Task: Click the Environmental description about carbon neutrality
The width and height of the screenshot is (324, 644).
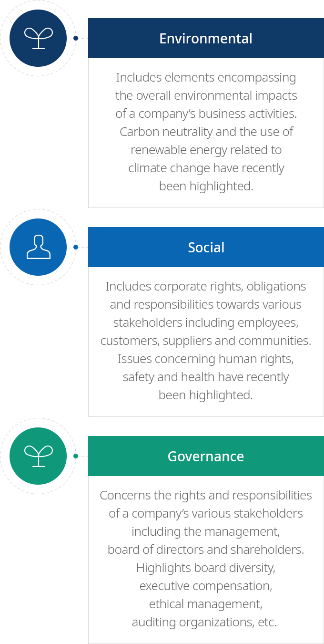Action: [x=206, y=132]
